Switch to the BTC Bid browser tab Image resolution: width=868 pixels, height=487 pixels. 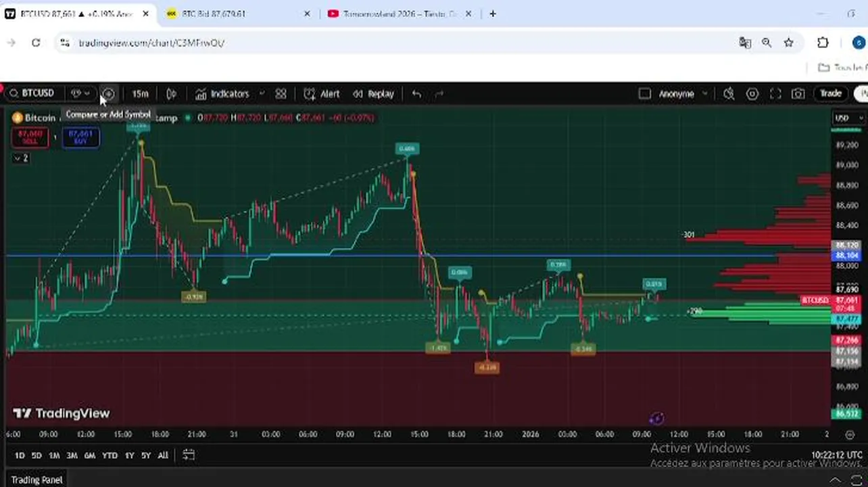[239, 14]
